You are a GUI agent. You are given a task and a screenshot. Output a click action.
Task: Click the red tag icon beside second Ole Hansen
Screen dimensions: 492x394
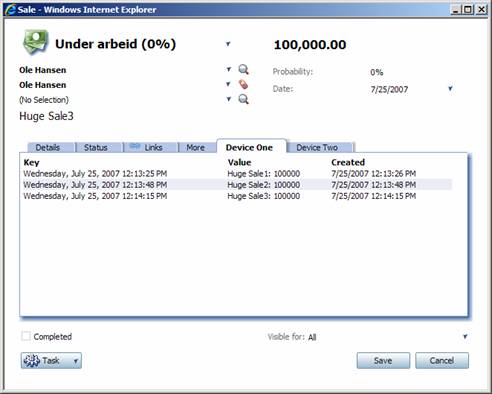[243, 84]
